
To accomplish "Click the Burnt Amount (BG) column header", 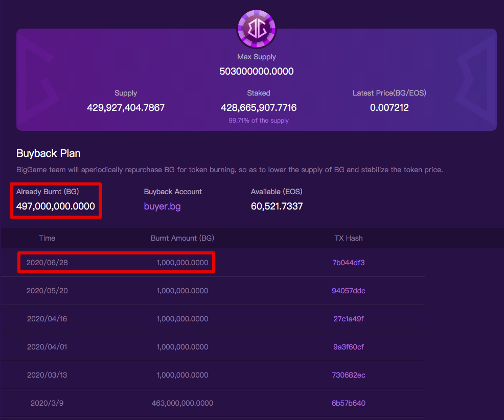I will click(x=182, y=238).
